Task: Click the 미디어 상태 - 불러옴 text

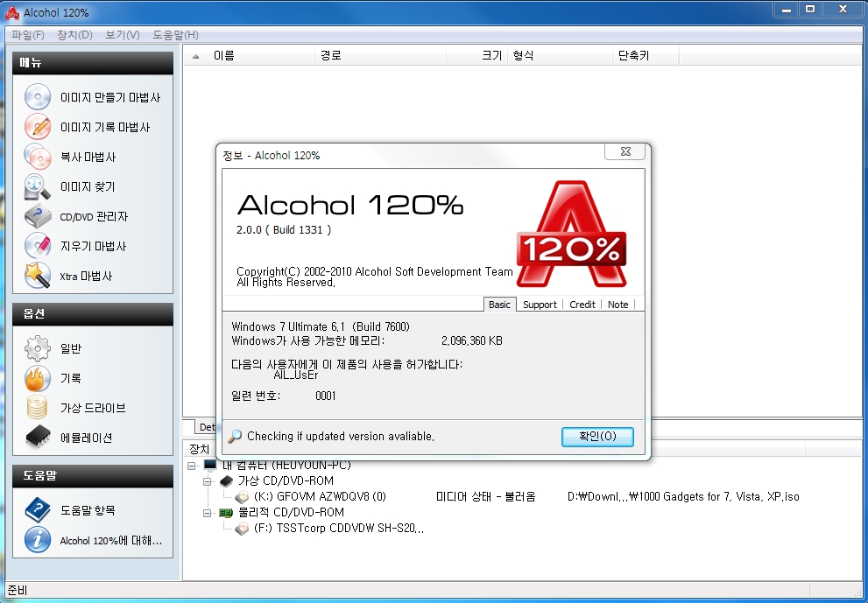Action: tap(485, 497)
